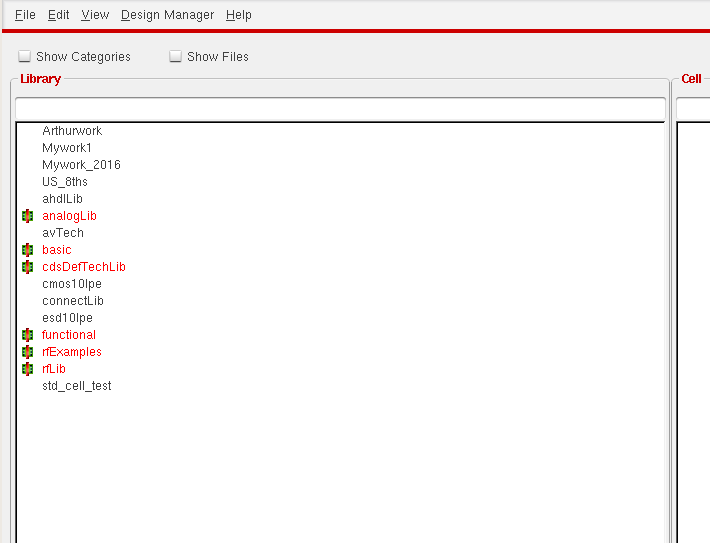The width and height of the screenshot is (710, 543).
Task: Click the rfLib library icon
Action: 28,369
